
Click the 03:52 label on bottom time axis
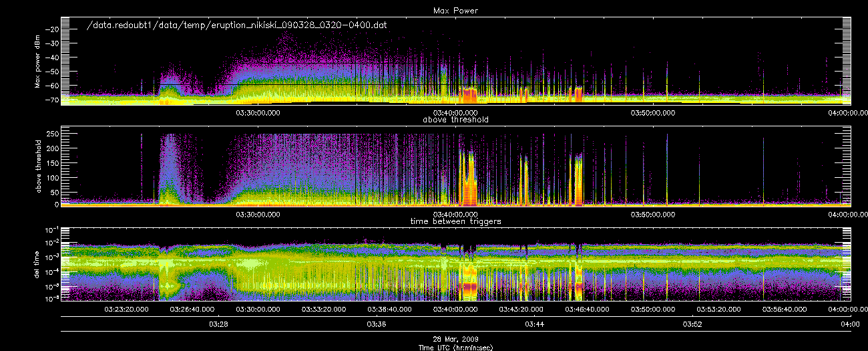692,324
